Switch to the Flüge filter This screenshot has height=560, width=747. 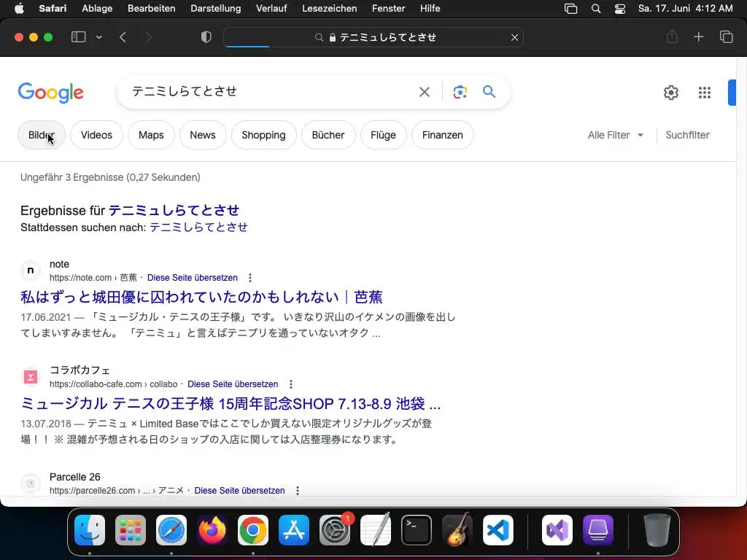pos(384,135)
